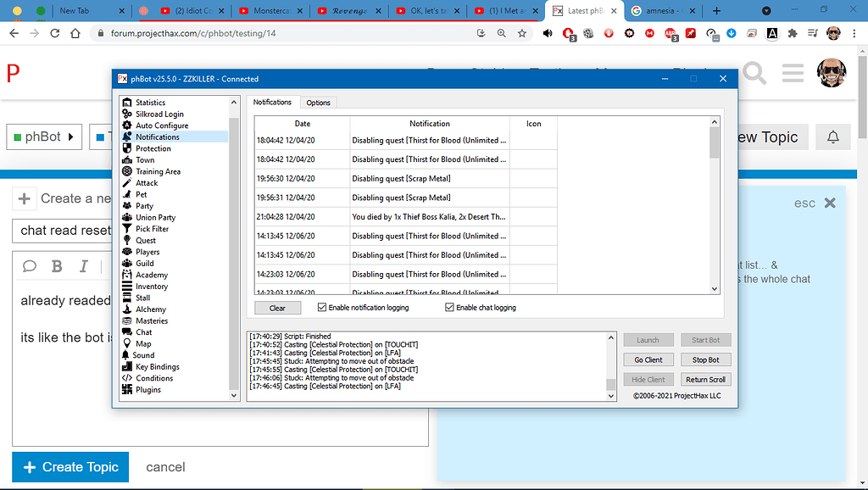The width and height of the screenshot is (868, 490).
Task: Click the Create Topic button
Action: click(70, 467)
